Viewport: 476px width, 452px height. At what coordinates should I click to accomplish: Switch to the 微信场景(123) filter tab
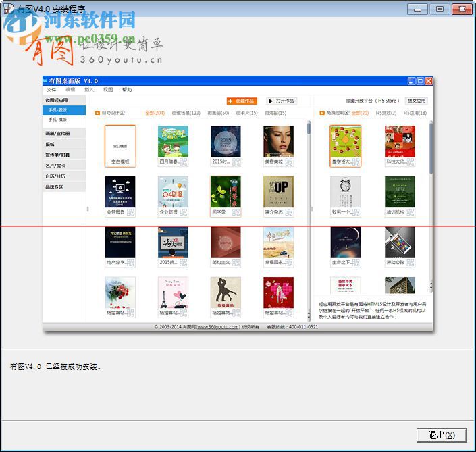click(186, 113)
